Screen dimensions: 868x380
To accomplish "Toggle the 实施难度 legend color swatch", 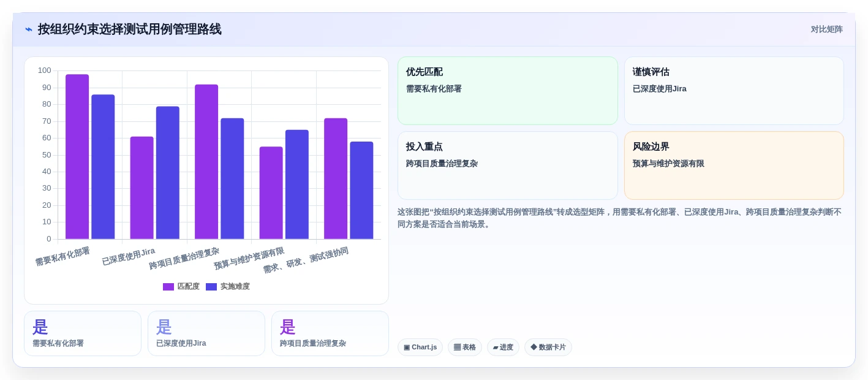I will pyautogui.click(x=211, y=287).
